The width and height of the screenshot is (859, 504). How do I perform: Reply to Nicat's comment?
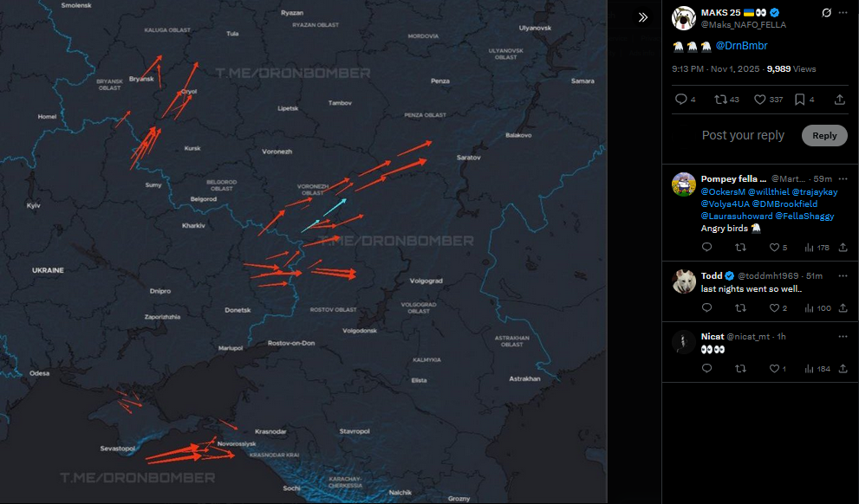point(706,369)
